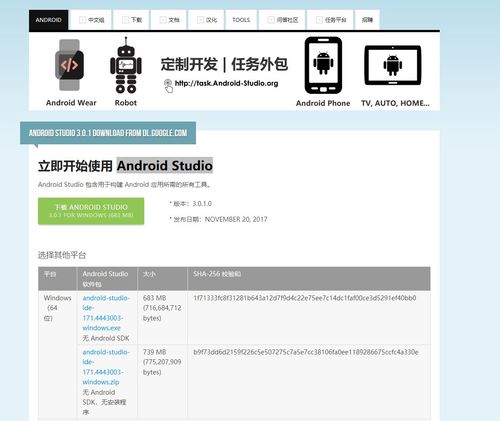Click the Android Phone icon
Screen dimensions: 500x421
pos(323,65)
